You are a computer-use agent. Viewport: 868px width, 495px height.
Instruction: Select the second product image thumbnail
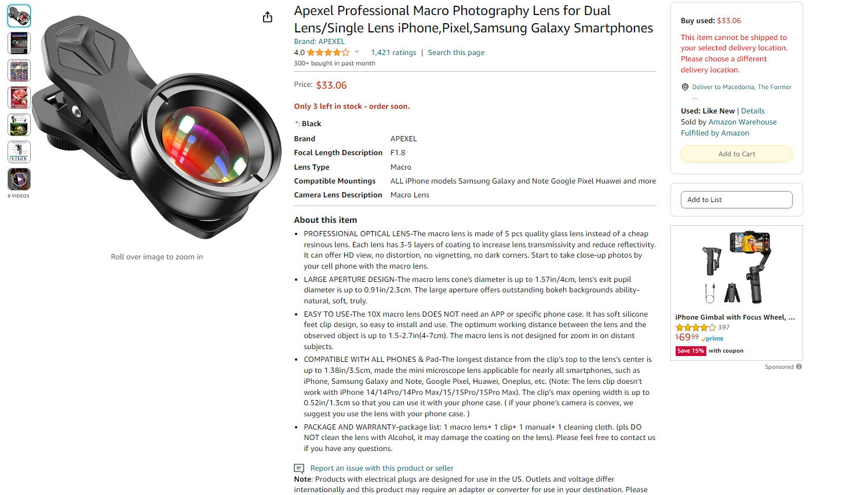pyautogui.click(x=19, y=43)
